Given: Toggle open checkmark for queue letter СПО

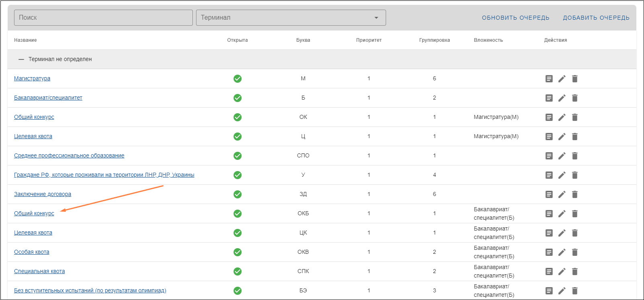Looking at the screenshot, I should point(237,156).
